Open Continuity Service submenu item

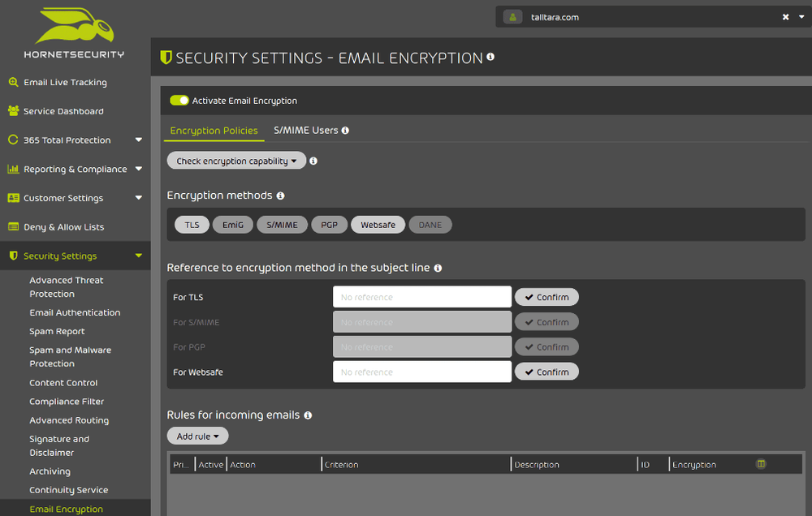pos(68,489)
